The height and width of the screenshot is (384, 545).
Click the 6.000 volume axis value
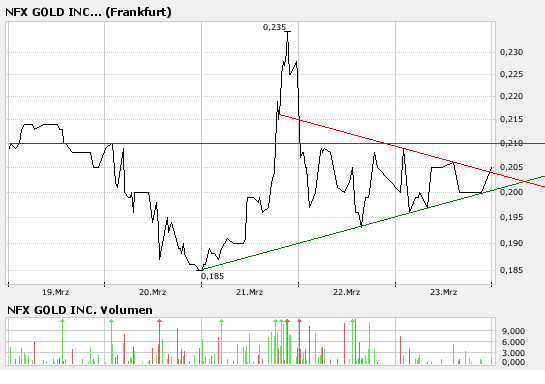point(513,342)
